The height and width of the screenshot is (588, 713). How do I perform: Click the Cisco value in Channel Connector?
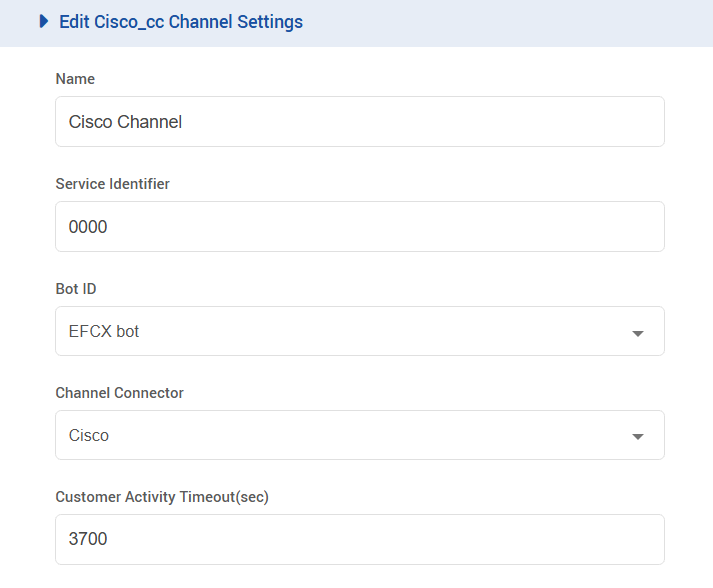[x=89, y=436]
